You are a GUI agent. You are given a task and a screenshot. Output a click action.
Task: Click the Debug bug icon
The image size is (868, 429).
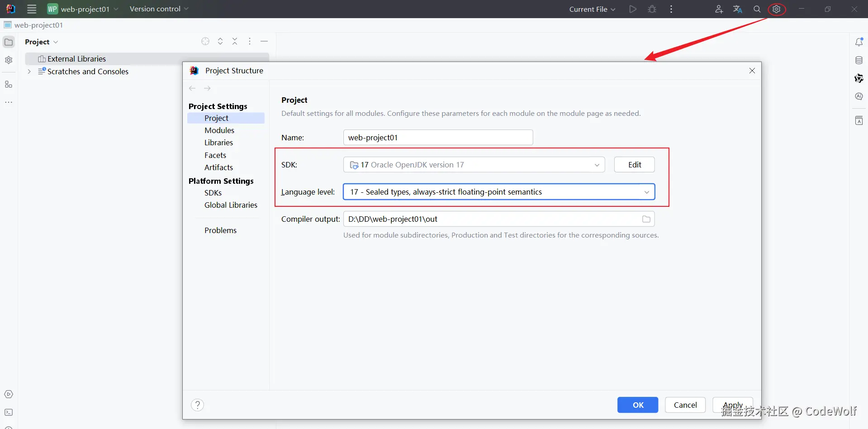click(652, 9)
